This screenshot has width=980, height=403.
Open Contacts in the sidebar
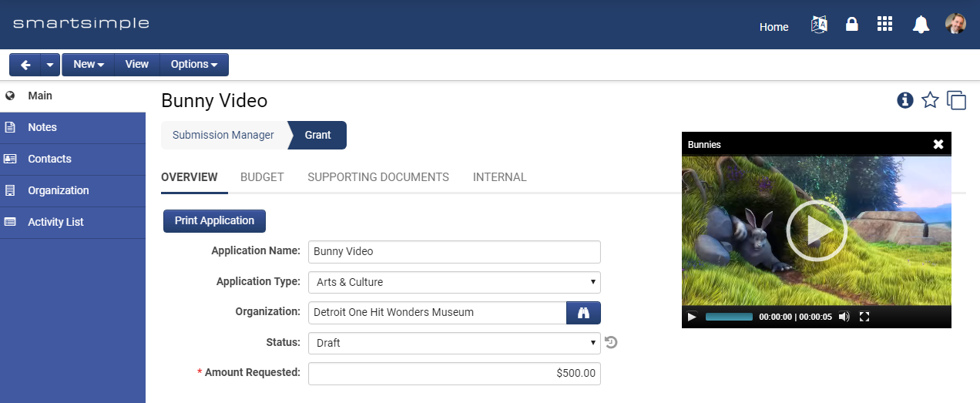point(72,160)
